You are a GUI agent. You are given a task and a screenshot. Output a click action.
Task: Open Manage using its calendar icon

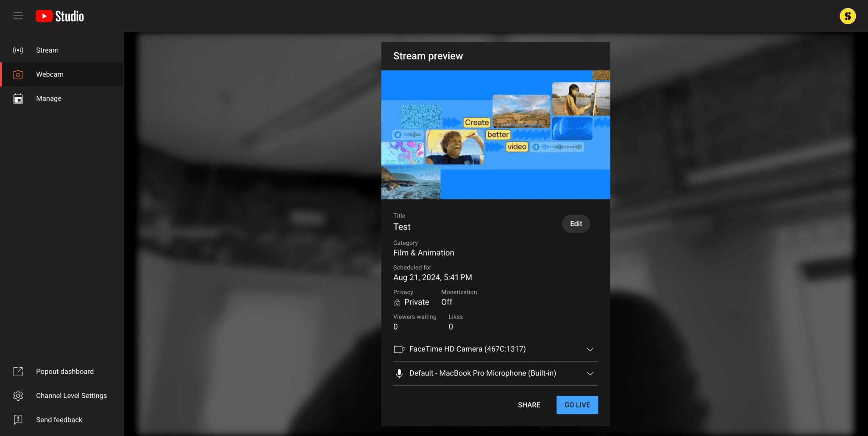[x=18, y=98]
